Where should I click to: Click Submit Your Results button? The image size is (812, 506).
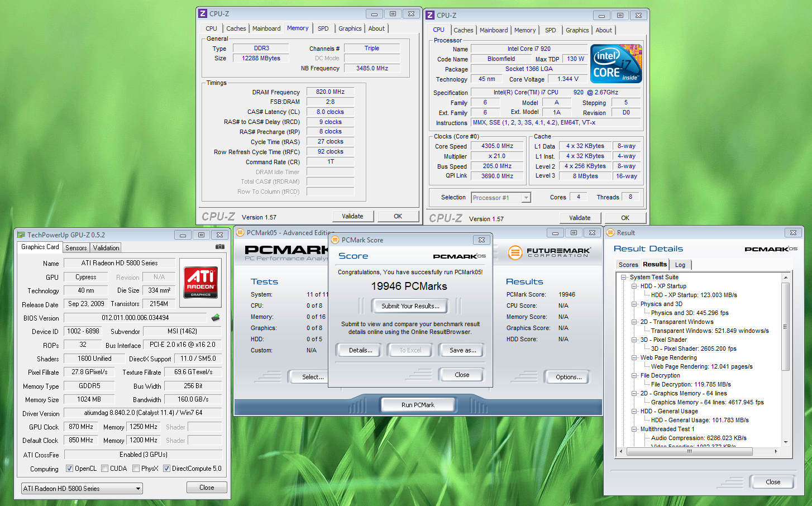click(410, 306)
